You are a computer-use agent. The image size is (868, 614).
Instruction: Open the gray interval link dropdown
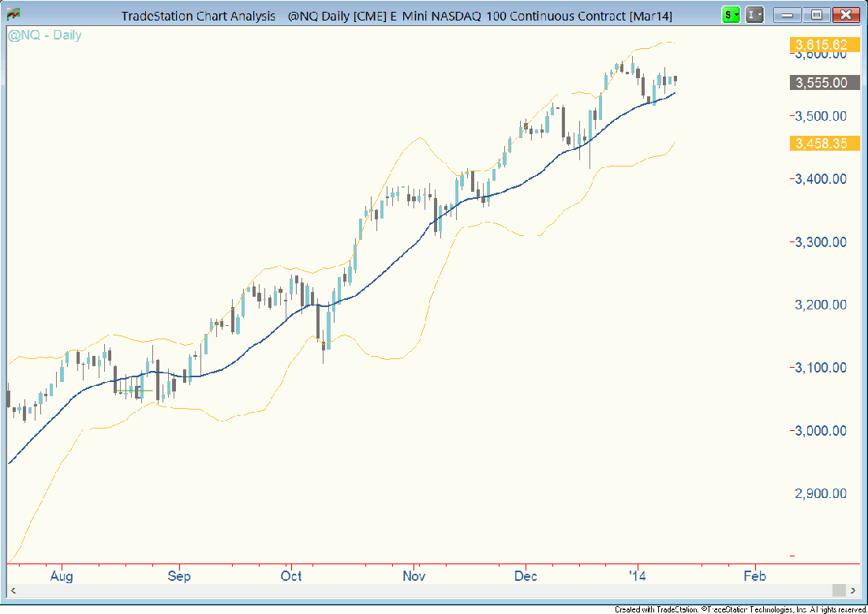click(x=755, y=15)
